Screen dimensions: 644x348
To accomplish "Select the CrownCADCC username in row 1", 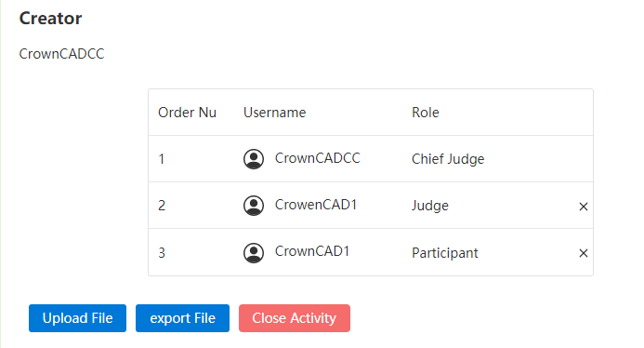I will click(x=318, y=158).
